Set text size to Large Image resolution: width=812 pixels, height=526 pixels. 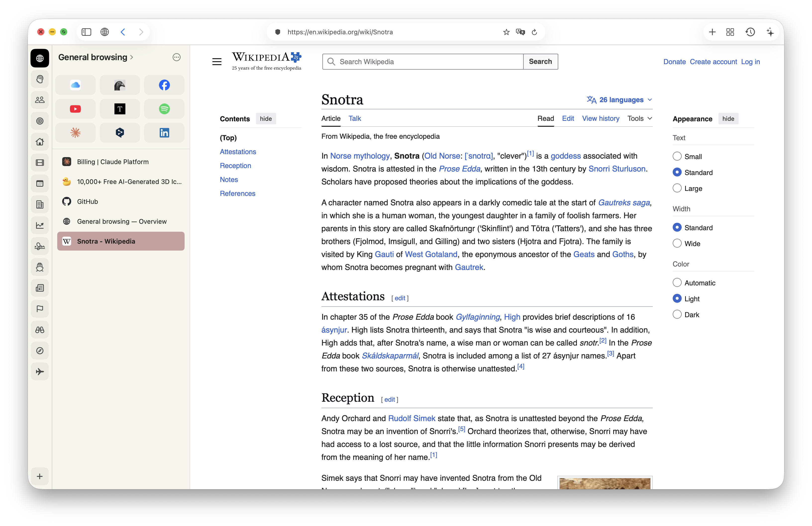[677, 188]
